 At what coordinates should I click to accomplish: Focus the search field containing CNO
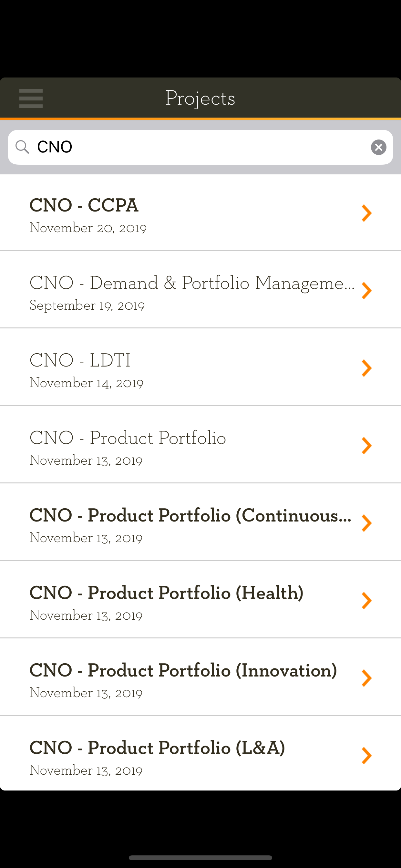(202, 147)
